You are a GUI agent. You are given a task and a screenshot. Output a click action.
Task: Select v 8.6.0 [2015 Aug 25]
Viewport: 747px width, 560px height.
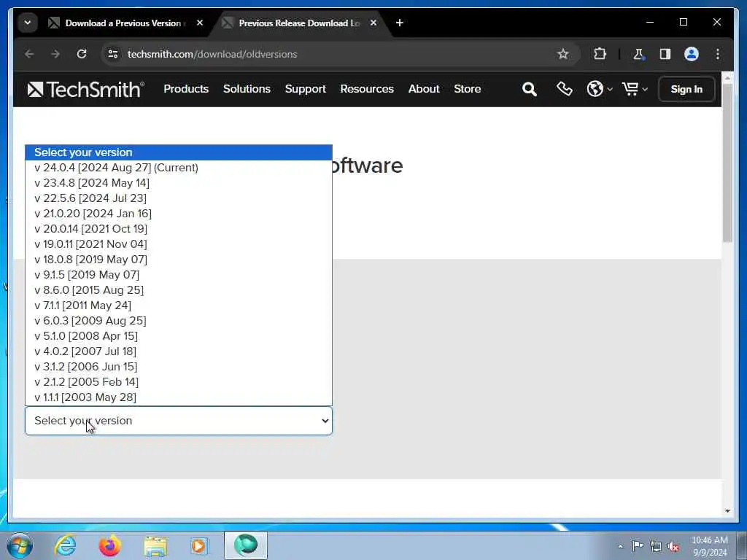tap(179, 290)
